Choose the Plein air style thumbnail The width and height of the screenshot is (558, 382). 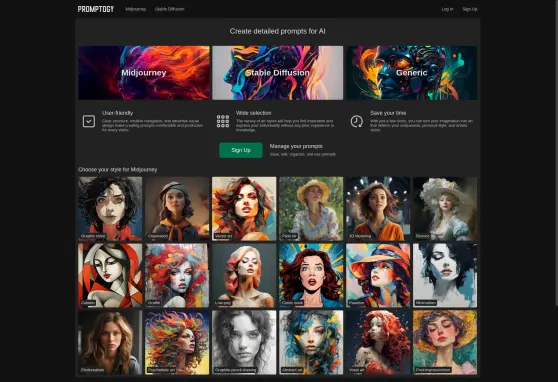(x=311, y=209)
